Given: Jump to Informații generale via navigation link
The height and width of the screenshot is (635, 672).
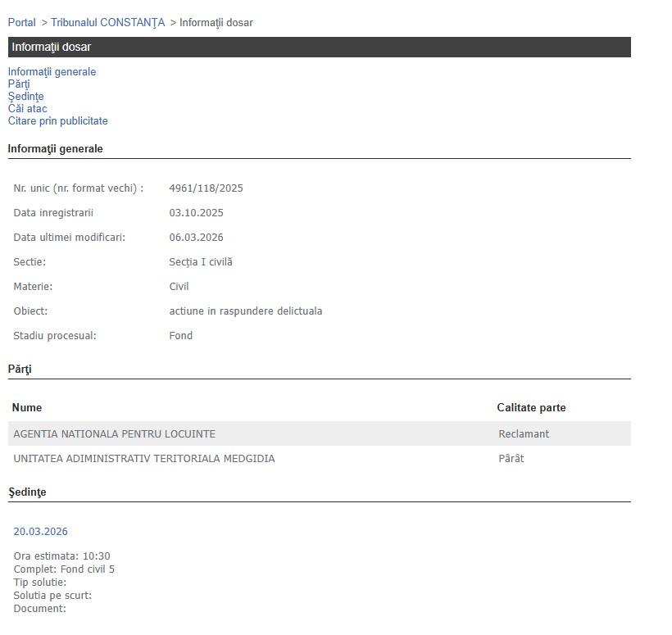Looking at the screenshot, I should click(x=52, y=72).
